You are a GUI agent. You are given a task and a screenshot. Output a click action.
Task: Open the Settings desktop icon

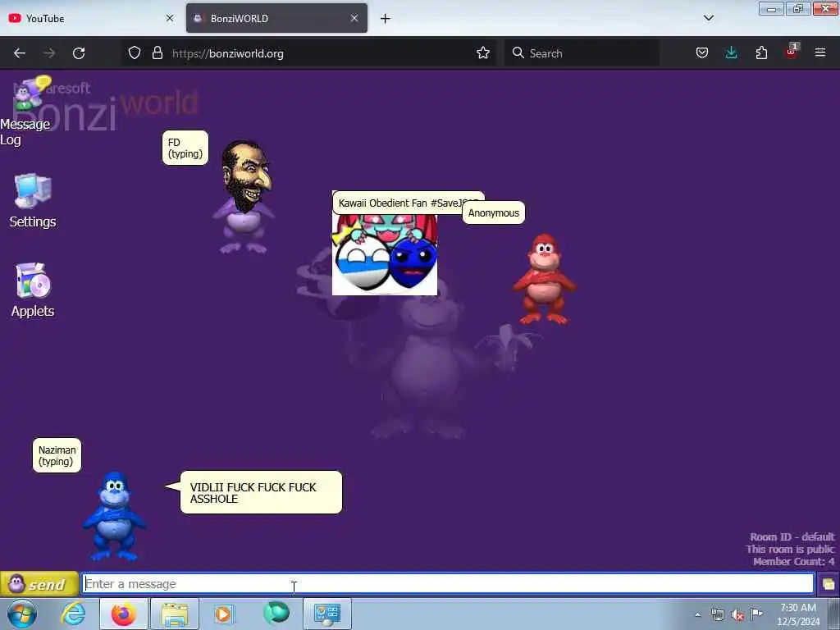(33, 201)
